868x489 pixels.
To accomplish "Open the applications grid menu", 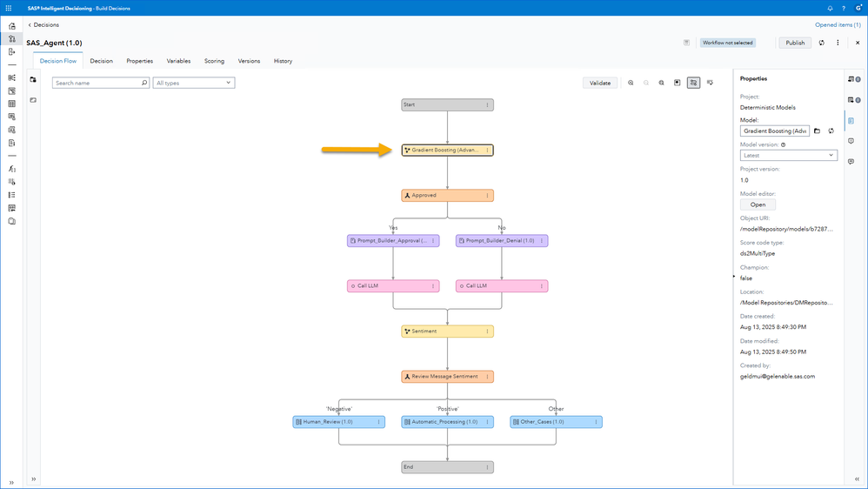I will point(9,9).
